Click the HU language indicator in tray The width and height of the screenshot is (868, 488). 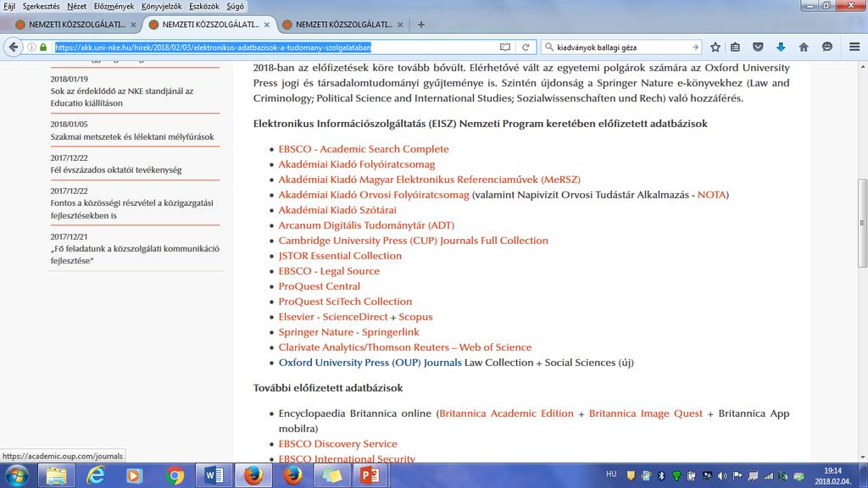(611, 474)
